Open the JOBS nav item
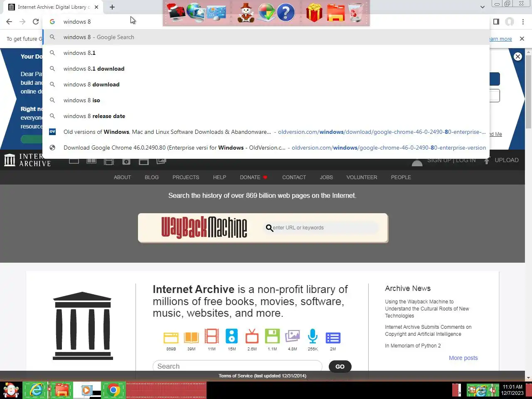The image size is (532, 399). point(326,177)
